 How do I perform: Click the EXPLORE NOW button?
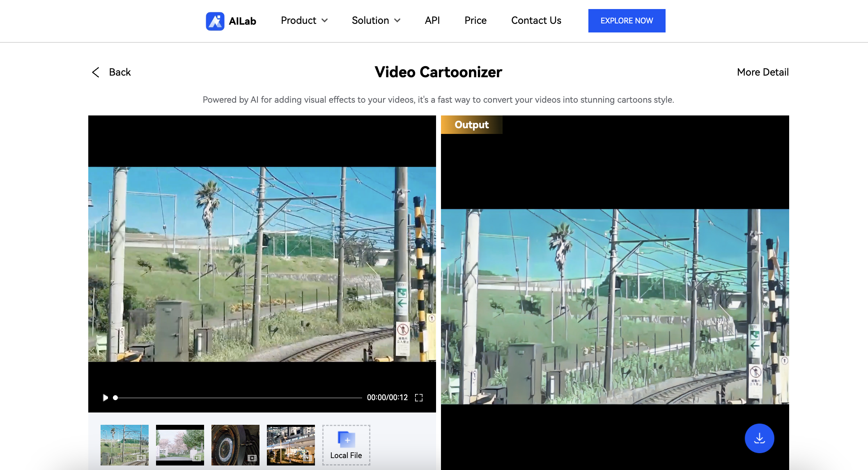[627, 21]
